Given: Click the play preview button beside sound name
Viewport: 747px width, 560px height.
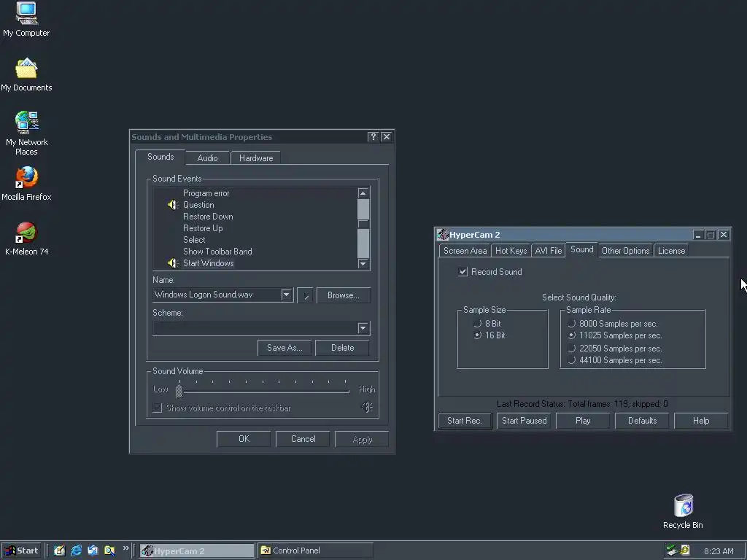Looking at the screenshot, I should click(305, 295).
